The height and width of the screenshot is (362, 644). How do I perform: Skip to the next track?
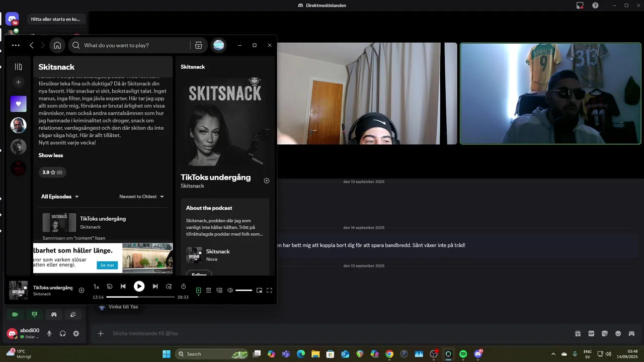(x=155, y=287)
